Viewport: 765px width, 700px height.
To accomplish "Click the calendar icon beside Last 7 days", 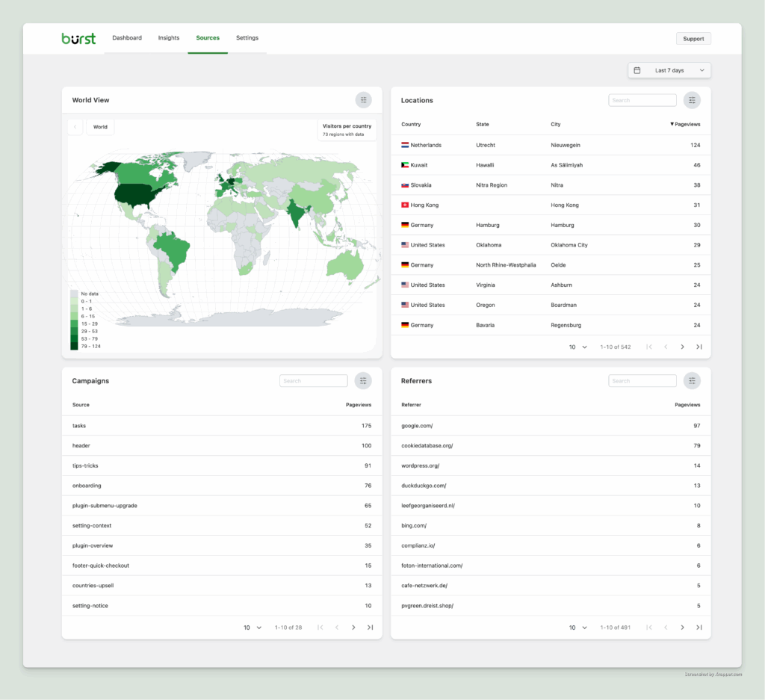I will coord(637,69).
